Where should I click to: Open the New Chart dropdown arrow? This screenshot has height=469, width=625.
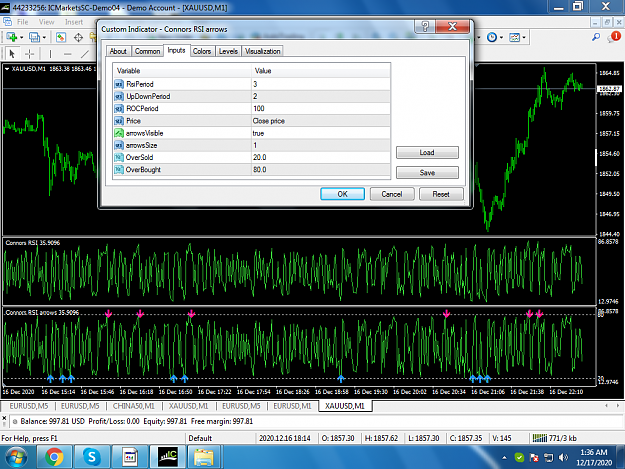(22, 37)
